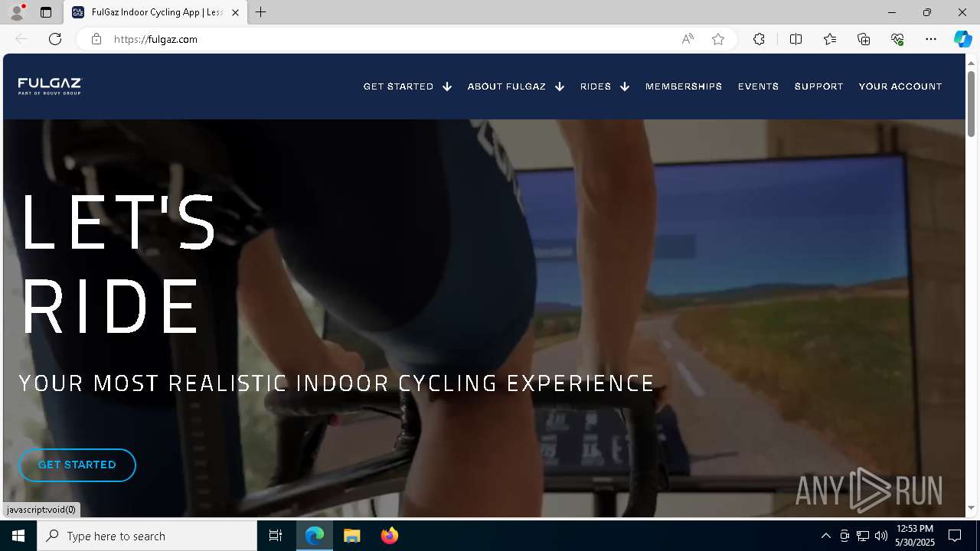
Task: Click the Rides navigation label
Action: point(596,86)
